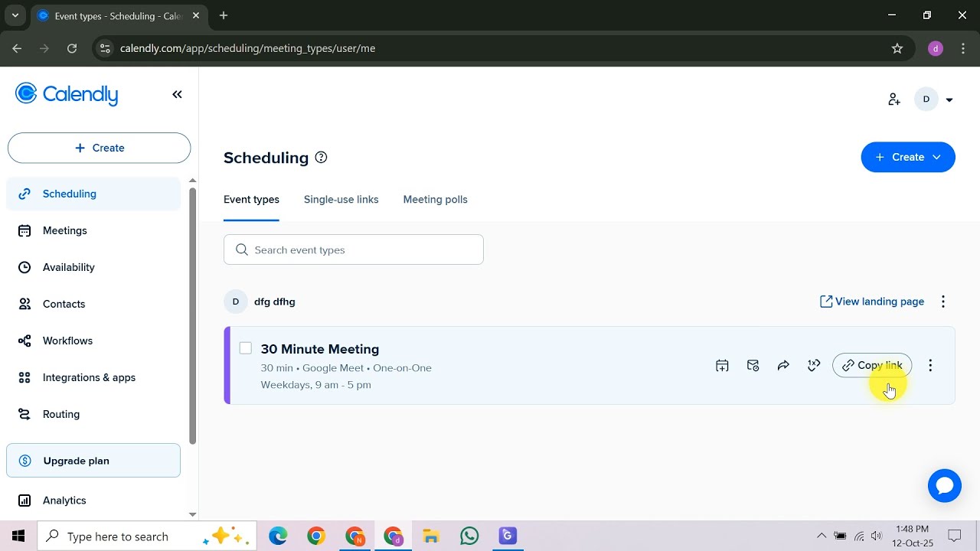The height and width of the screenshot is (551, 980).
Task: Open Routing in the sidebar
Action: click(x=93, y=414)
